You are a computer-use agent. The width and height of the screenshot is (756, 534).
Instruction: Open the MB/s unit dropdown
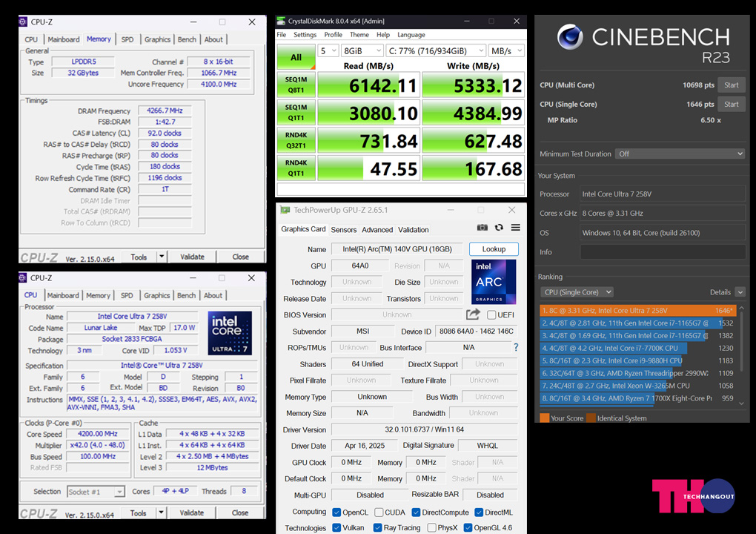[505, 50]
